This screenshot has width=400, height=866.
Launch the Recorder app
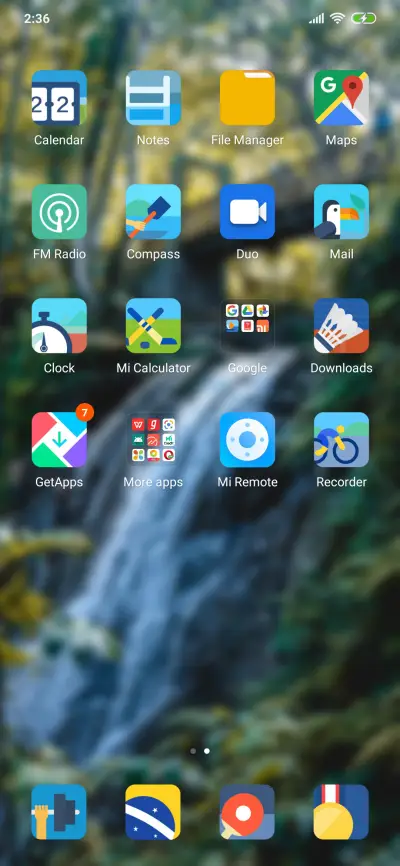tap(341, 440)
